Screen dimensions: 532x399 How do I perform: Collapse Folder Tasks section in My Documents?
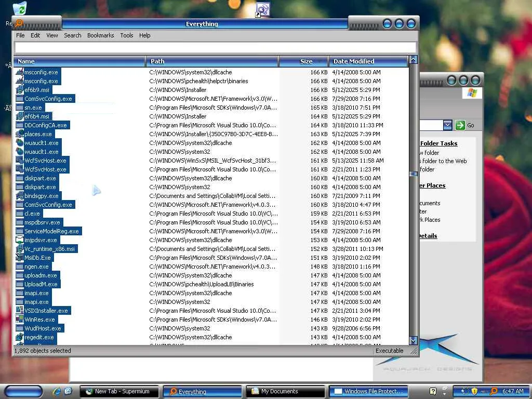[x=438, y=143]
